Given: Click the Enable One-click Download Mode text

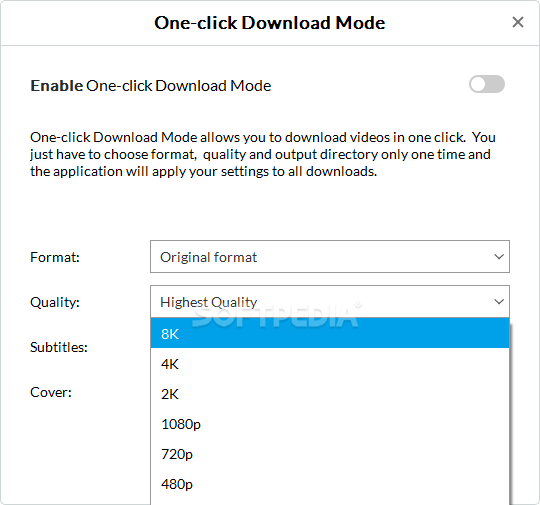Looking at the screenshot, I should tap(151, 85).
